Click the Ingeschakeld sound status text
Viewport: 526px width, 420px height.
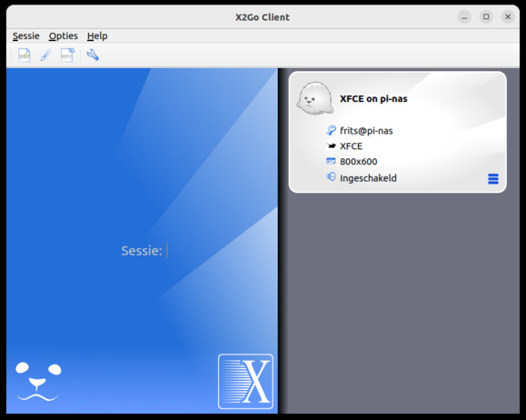point(368,178)
